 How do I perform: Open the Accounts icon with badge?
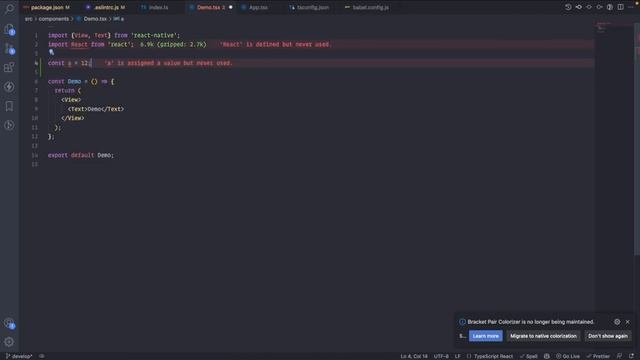[9, 323]
